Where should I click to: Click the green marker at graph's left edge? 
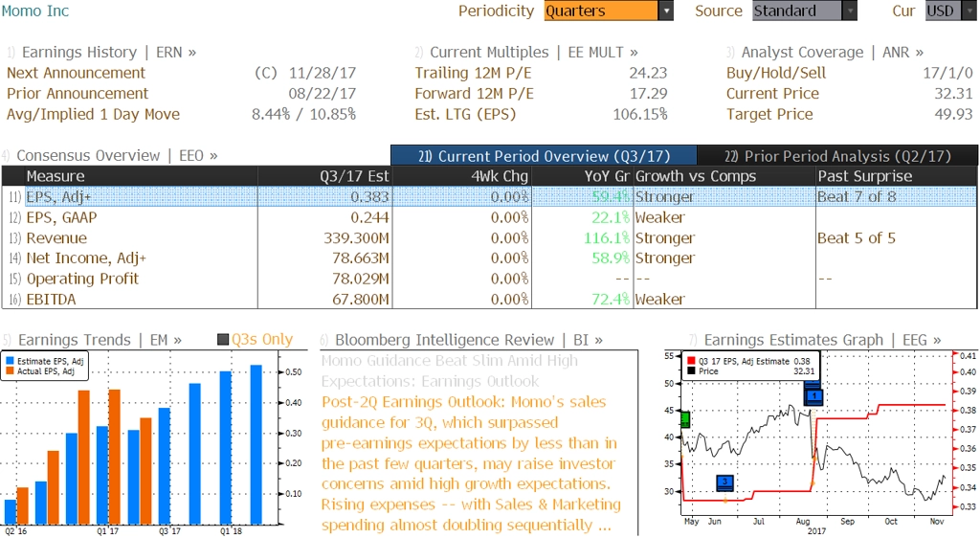point(684,419)
